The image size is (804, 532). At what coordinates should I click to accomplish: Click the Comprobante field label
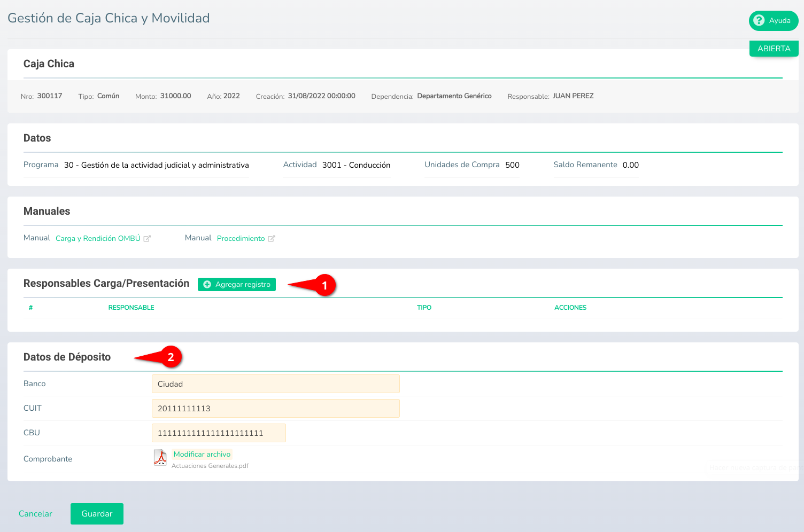[x=48, y=459]
